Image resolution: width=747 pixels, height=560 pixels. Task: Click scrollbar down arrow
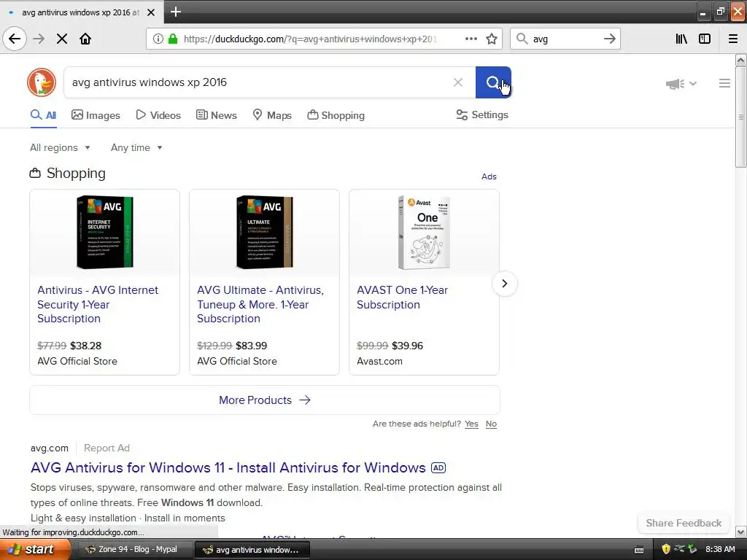[741, 532]
